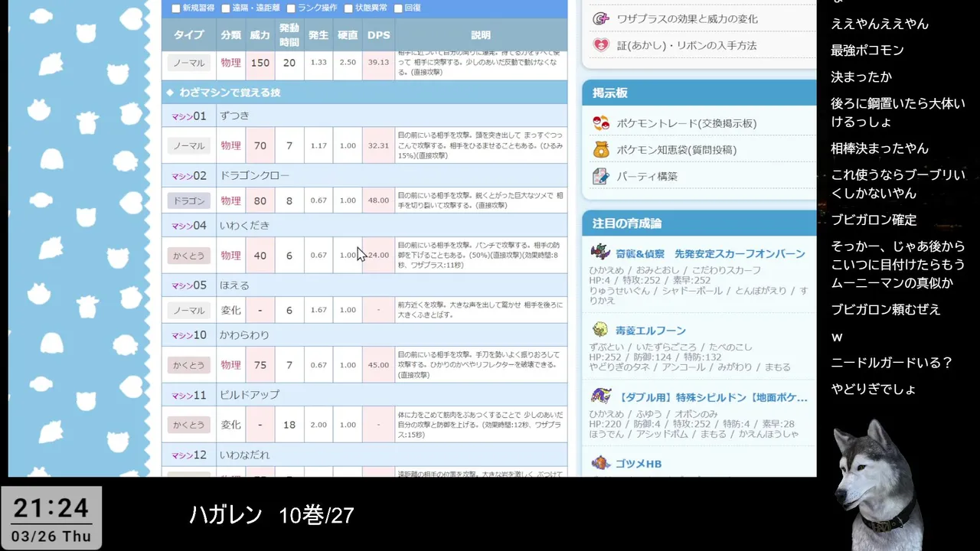Image resolution: width=980 pixels, height=551 pixels.
Task: Click DPS value 45.00
Action: click(x=378, y=365)
